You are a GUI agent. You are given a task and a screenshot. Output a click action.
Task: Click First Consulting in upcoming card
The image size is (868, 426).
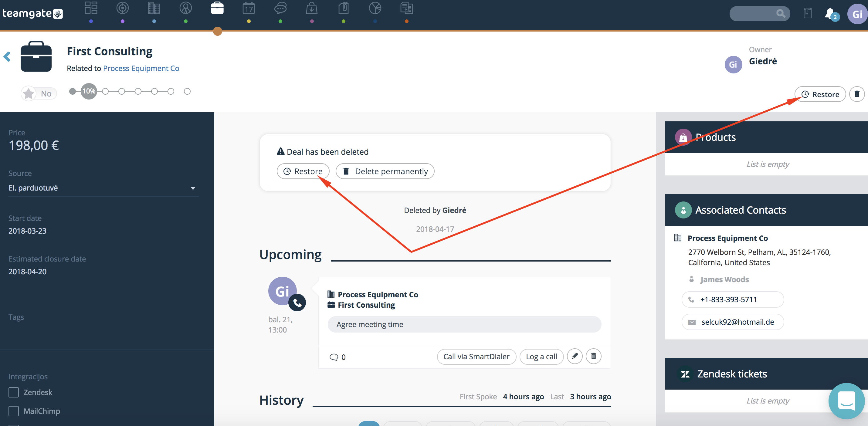pyautogui.click(x=366, y=305)
